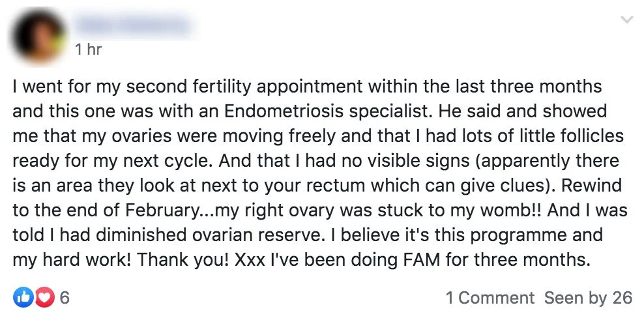Image resolution: width=644 pixels, height=318 pixels.
Task: Open the poster's blurred profile picture
Action: pyautogui.click(x=39, y=36)
